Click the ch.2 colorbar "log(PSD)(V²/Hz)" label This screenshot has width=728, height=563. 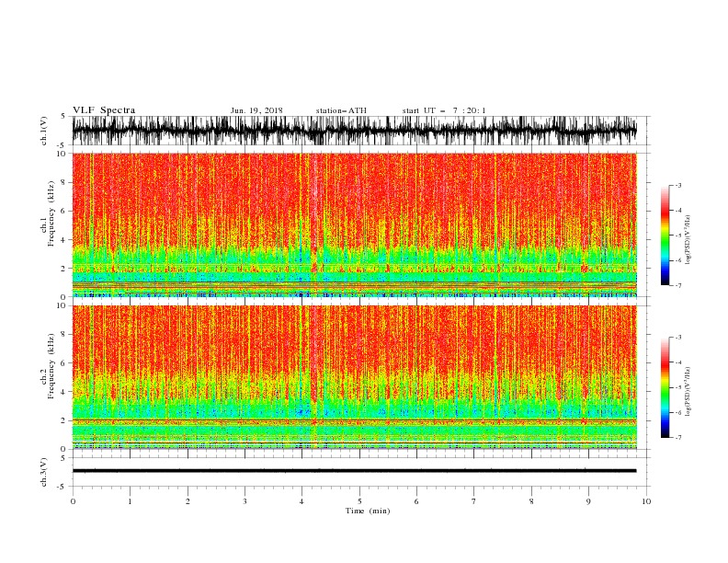coord(688,392)
